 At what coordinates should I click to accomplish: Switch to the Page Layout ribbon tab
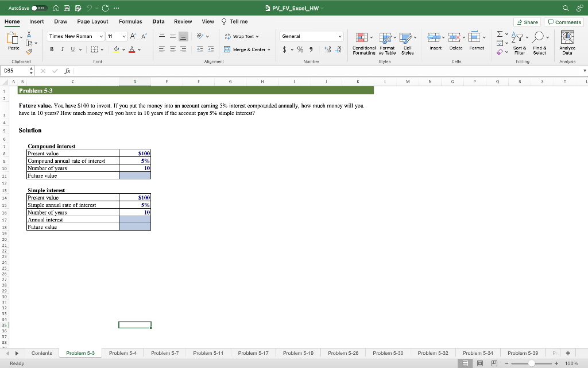92,21
